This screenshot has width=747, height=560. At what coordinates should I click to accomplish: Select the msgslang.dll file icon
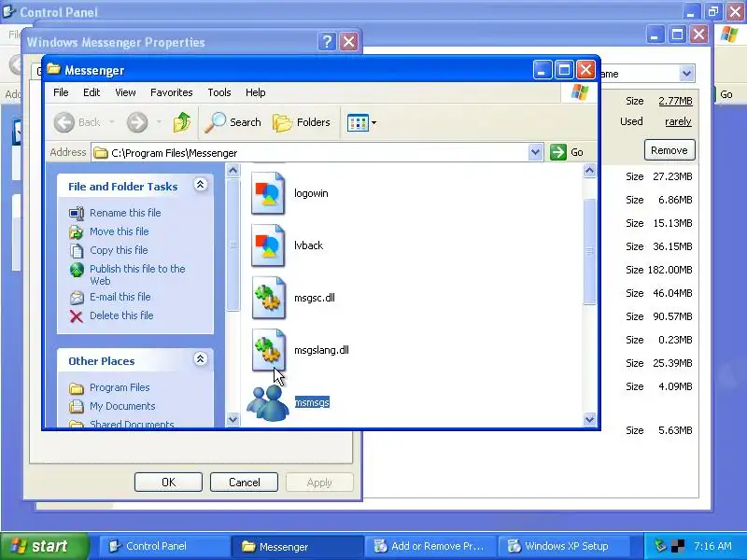pyautogui.click(x=268, y=350)
